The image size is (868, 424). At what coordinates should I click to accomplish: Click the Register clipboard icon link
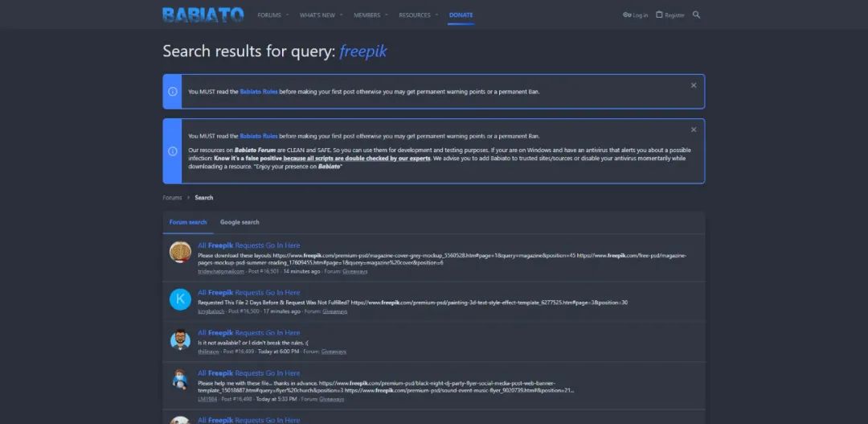pos(669,15)
